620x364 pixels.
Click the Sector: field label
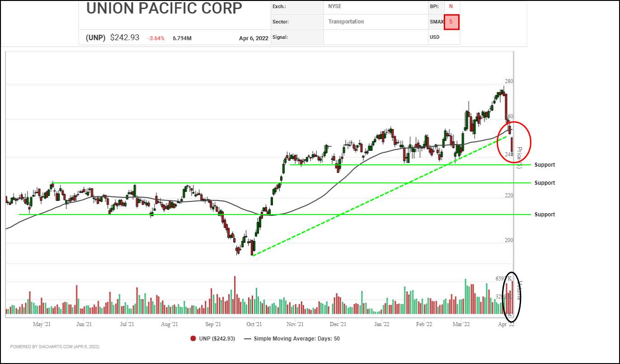point(281,22)
